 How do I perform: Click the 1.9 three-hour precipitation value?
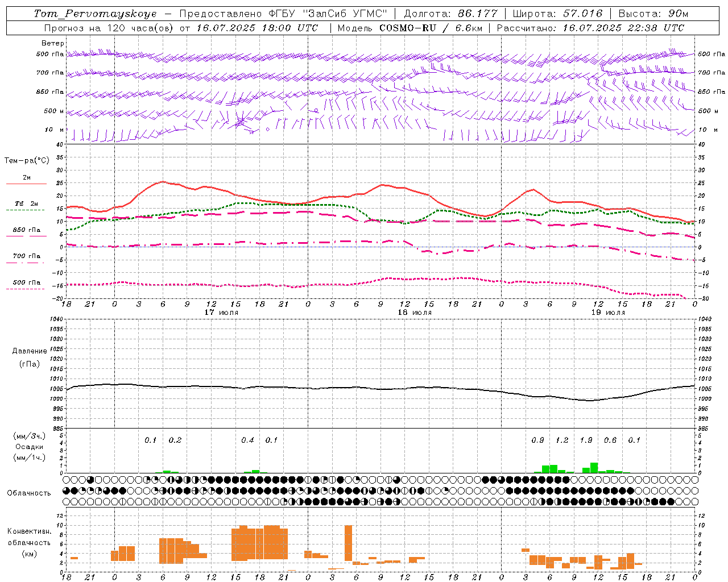[x=586, y=440]
